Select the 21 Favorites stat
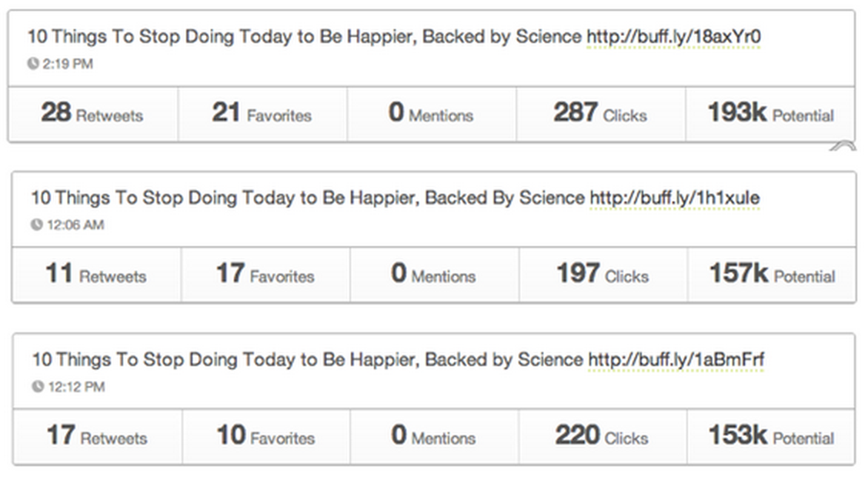868x483 pixels. 262,113
